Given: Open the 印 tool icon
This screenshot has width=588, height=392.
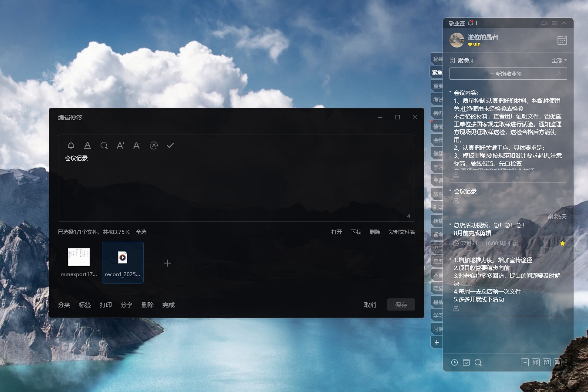Looking at the screenshot, I should 547,362.
